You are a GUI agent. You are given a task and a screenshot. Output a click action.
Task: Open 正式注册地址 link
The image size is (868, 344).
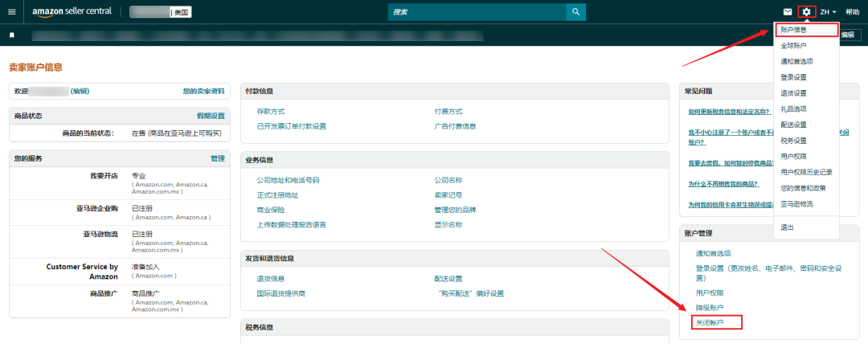coord(278,195)
